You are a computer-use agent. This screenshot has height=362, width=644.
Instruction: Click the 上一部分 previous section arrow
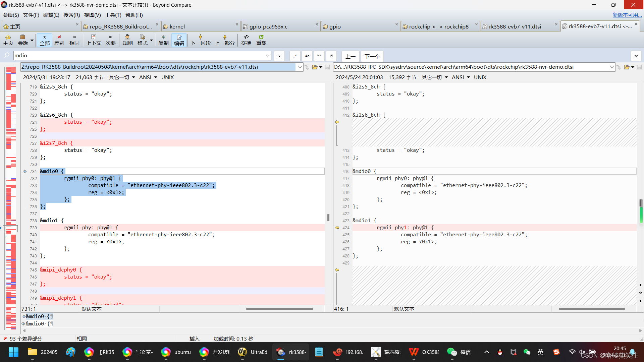[x=224, y=40]
